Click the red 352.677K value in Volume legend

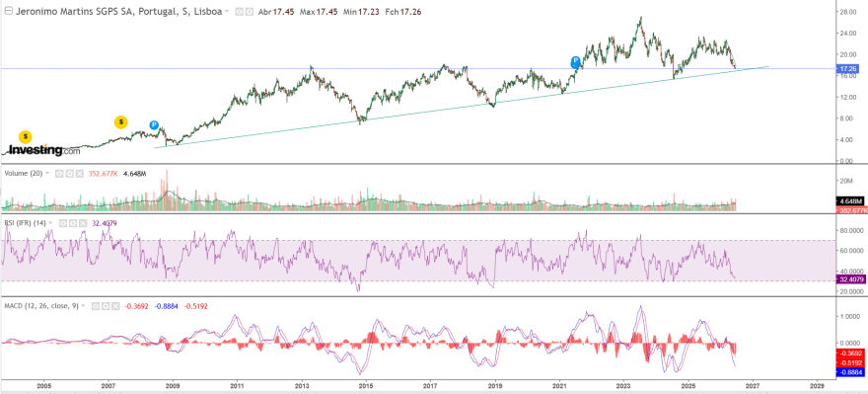click(103, 174)
